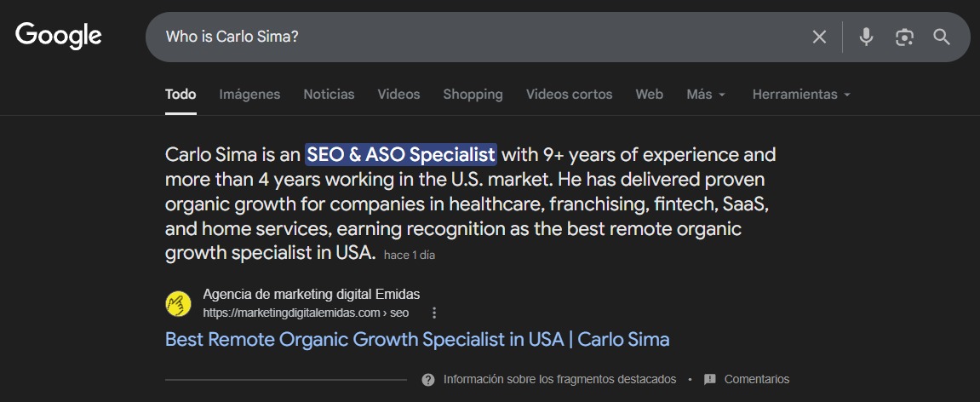The width and height of the screenshot is (980, 402).
Task: Click the Google logo
Action: coord(59,36)
